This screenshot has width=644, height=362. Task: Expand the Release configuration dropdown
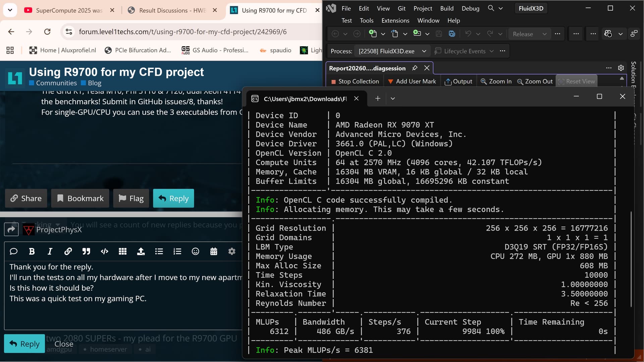click(x=544, y=34)
